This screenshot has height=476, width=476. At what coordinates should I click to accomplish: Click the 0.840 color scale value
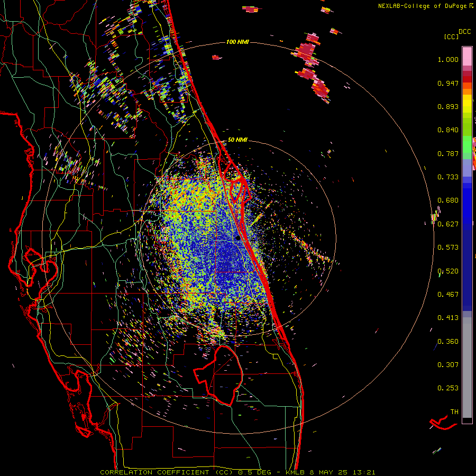pos(448,130)
